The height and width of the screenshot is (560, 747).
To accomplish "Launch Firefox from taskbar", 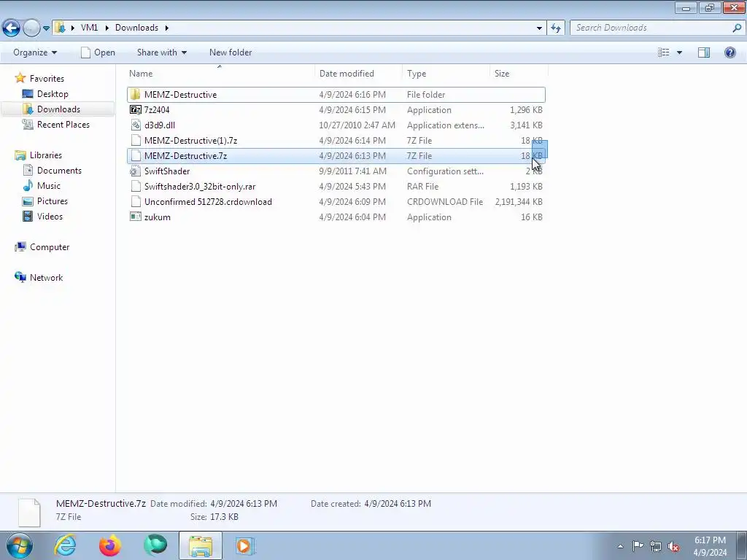I will click(x=110, y=545).
